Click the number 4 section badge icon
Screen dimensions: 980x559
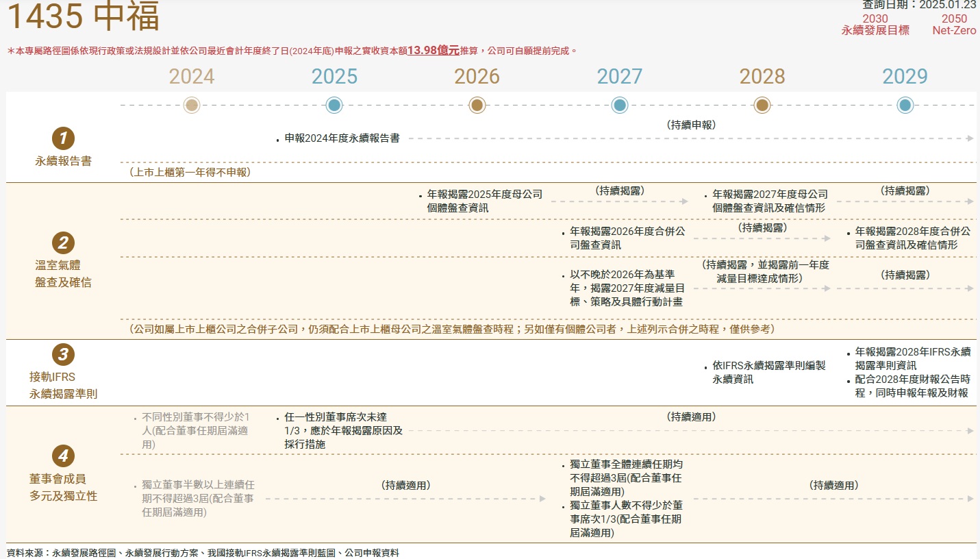pos(63,456)
